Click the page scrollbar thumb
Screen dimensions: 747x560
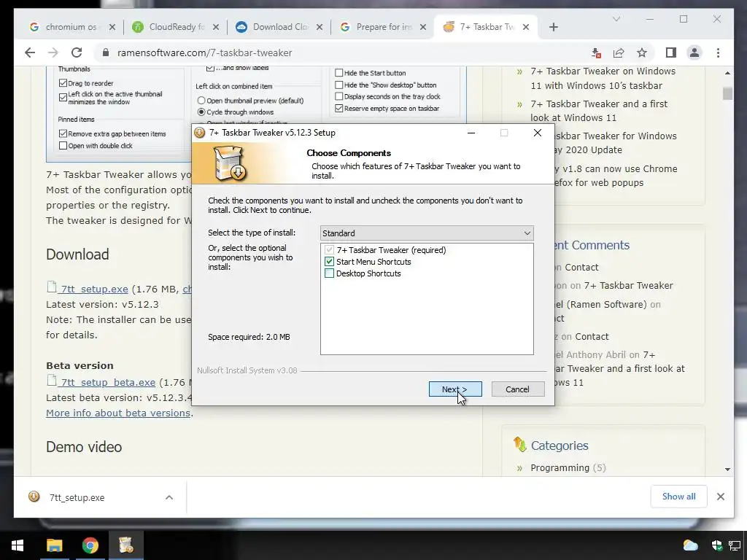(x=727, y=93)
